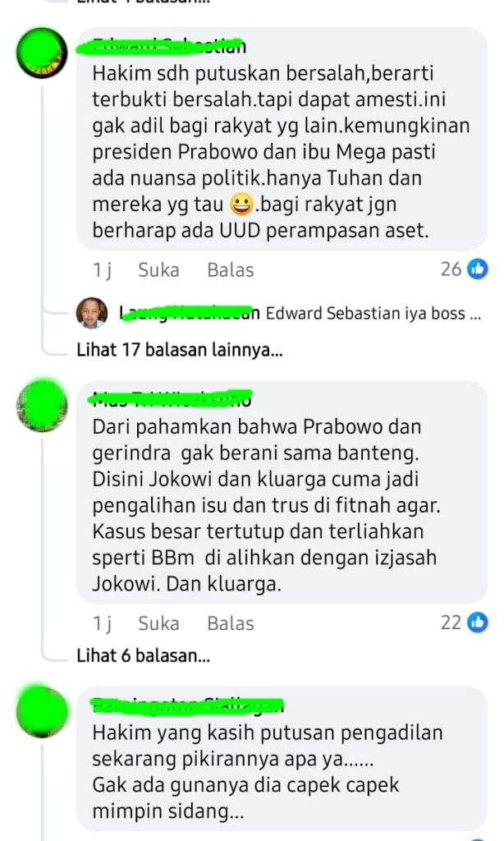Open the reply author's small profile photo
Viewport: 504px width, 841px height.
click(92, 313)
